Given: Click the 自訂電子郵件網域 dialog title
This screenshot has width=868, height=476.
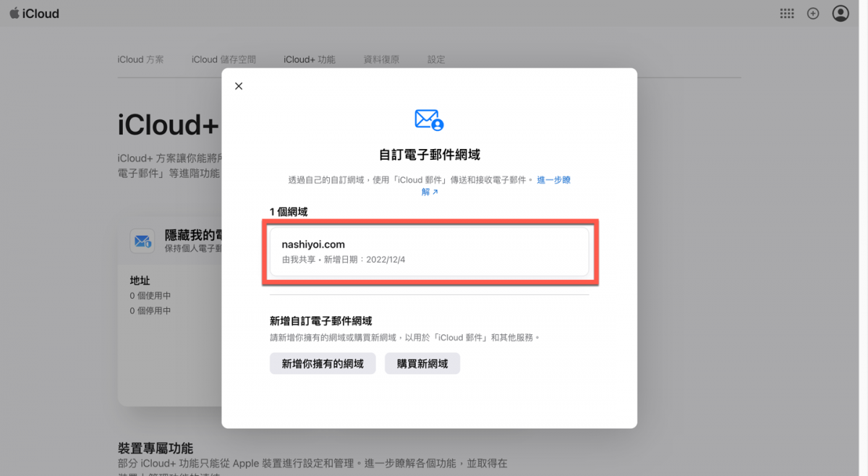Looking at the screenshot, I should [x=429, y=154].
